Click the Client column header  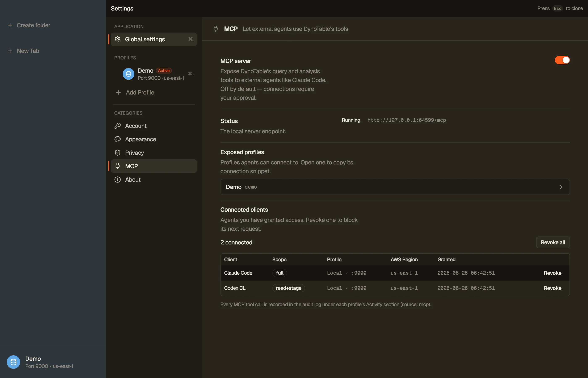(230, 259)
